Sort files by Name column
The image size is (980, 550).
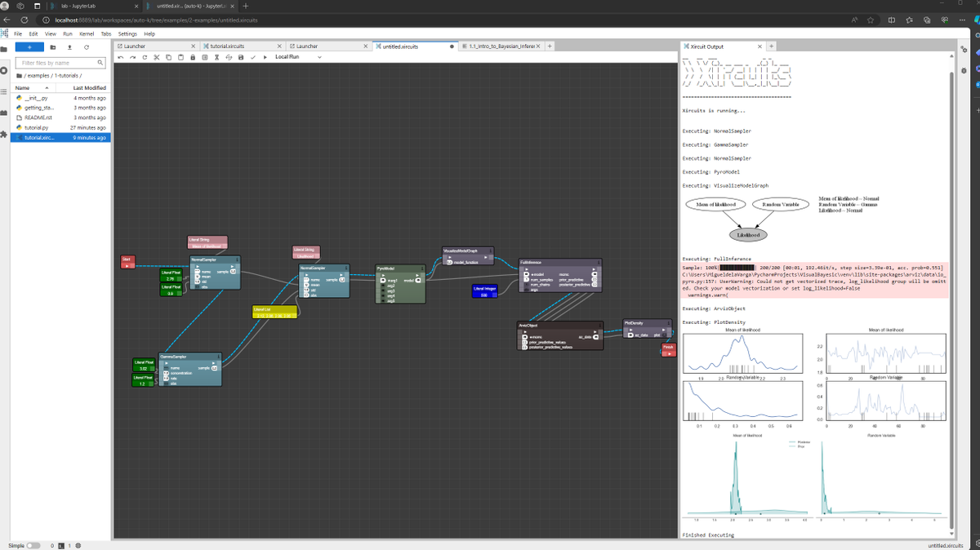pos(32,87)
